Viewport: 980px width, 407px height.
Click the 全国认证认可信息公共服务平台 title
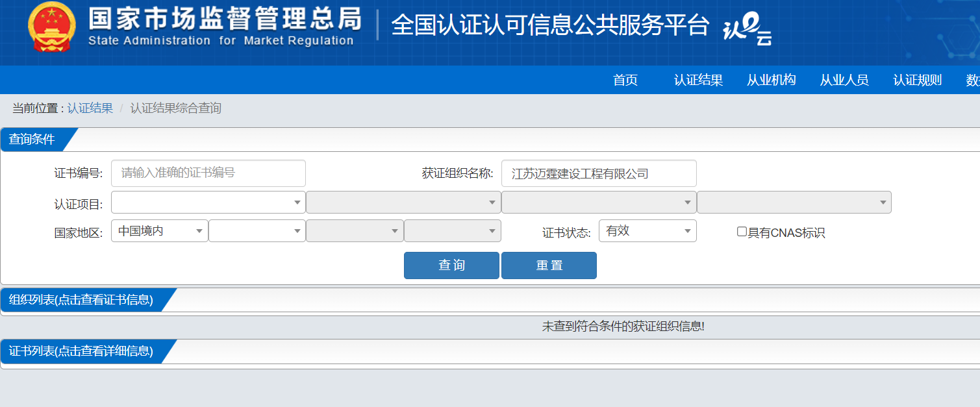[x=550, y=26]
